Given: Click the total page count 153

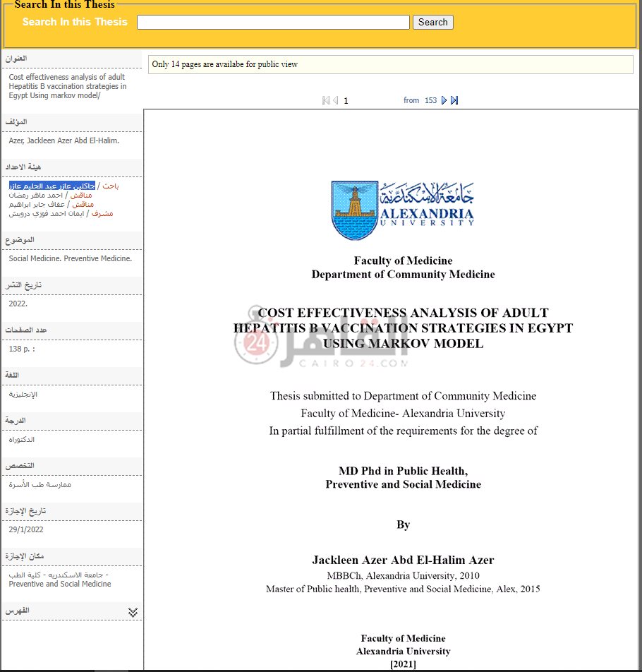Looking at the screenshot, I should (x=430, y=100).
